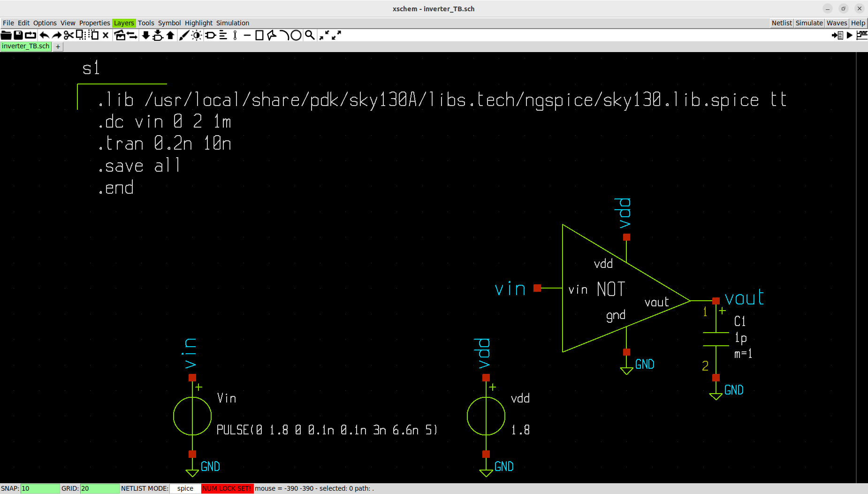This screenshot has height=494, width=868.
Task: Cut selection with the scissors icon
Action: click(69, 35)
